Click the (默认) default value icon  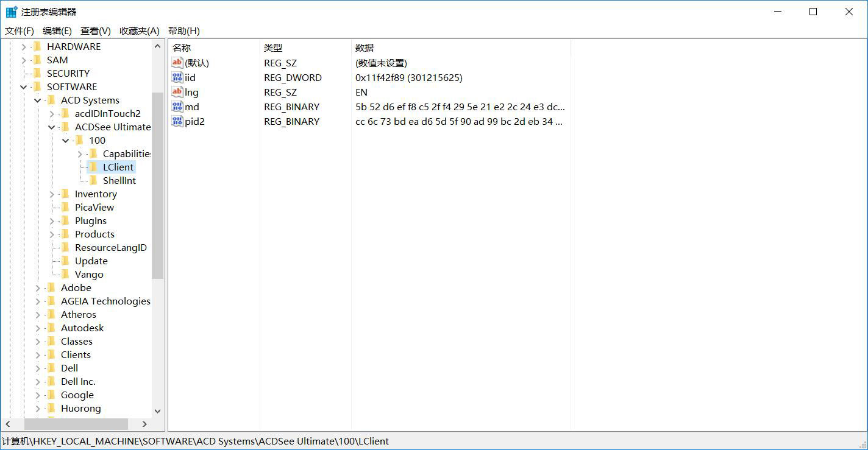click(177, 63)
